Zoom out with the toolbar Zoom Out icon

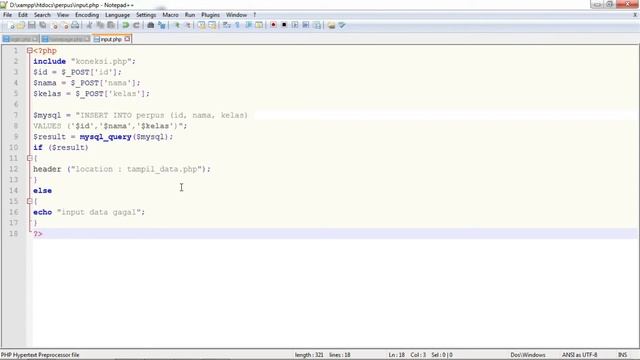point(188,25)
